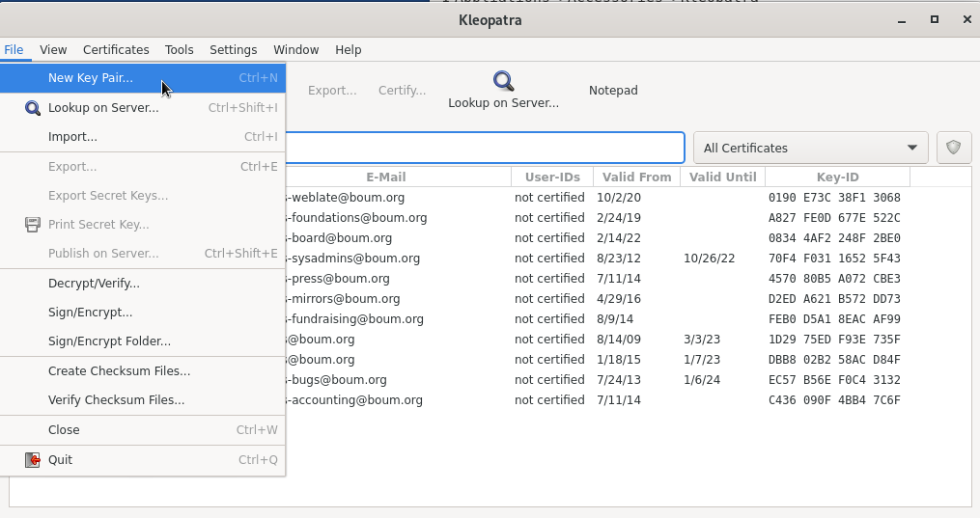This screenshot has width=980, height=518.
Task: Select Decrypt/Verify menu entry
Action: (94, 284)
